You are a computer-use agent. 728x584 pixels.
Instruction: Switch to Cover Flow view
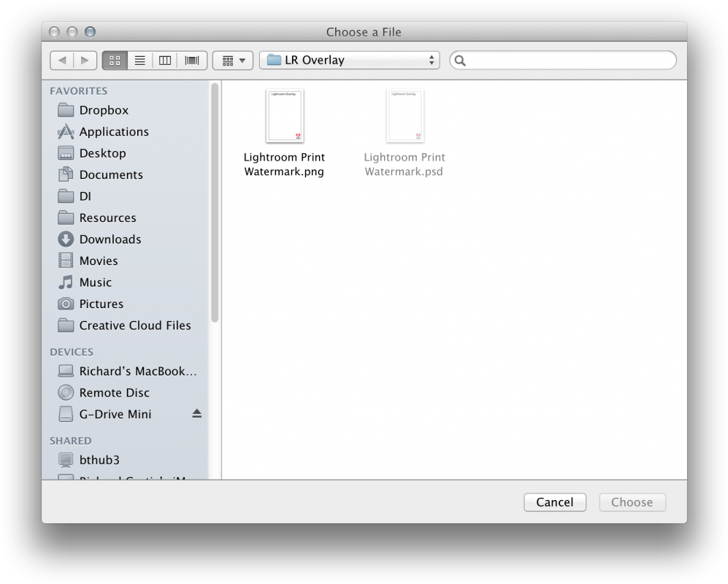[192, 60]
